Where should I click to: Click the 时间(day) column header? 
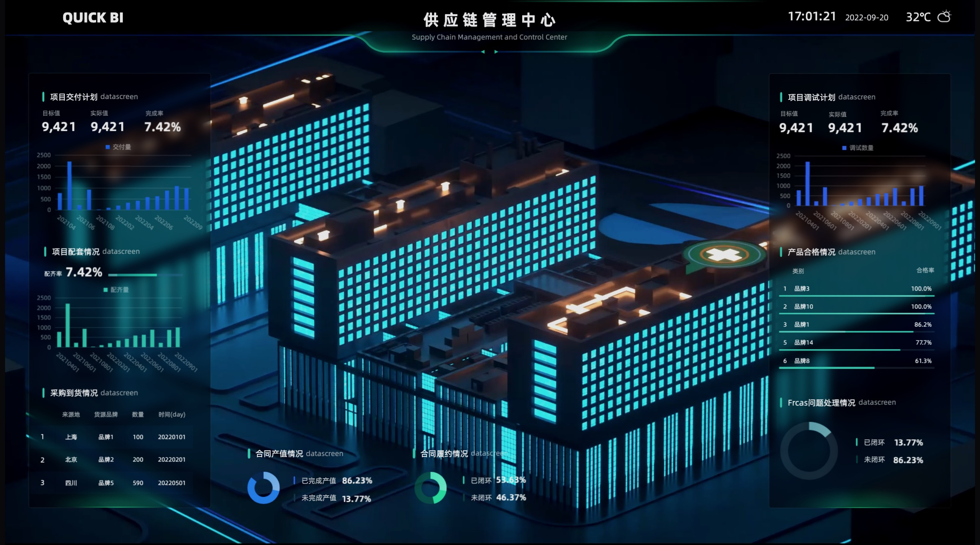(172, 414)
